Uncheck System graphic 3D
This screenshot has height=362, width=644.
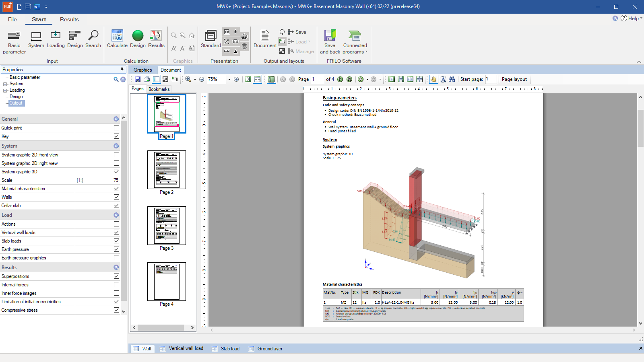click(x=116, y=172)
